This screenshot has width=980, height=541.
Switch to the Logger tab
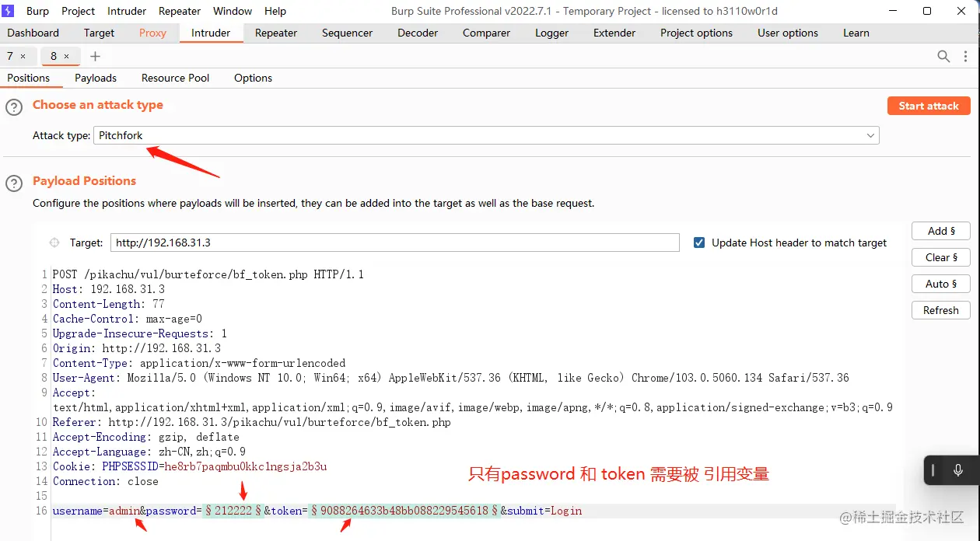pos(551,33)
